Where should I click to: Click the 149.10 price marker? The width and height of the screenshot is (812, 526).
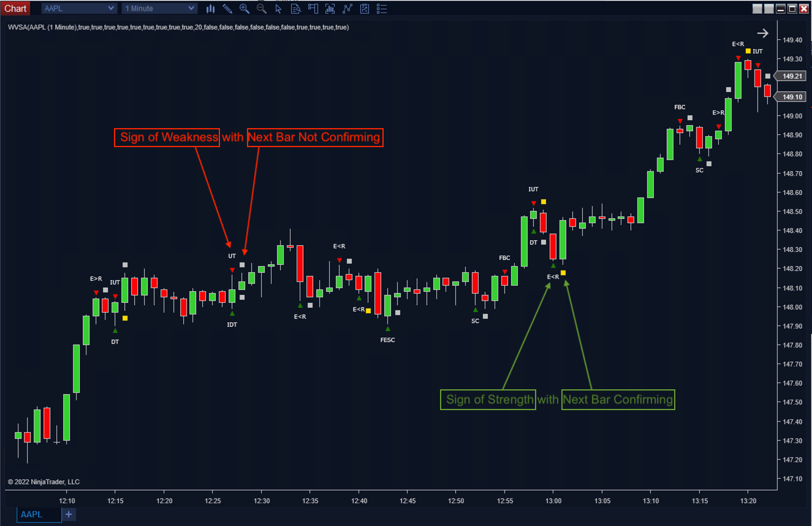[x=792, y=97]
